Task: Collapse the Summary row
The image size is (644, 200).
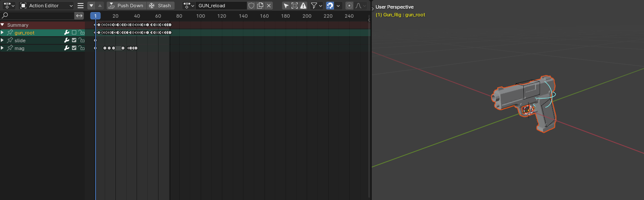Action: (x=3, y=25)
